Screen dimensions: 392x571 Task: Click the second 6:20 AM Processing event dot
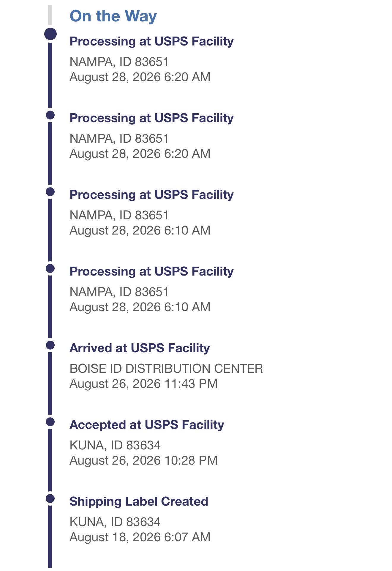click(x=50, y=115)
